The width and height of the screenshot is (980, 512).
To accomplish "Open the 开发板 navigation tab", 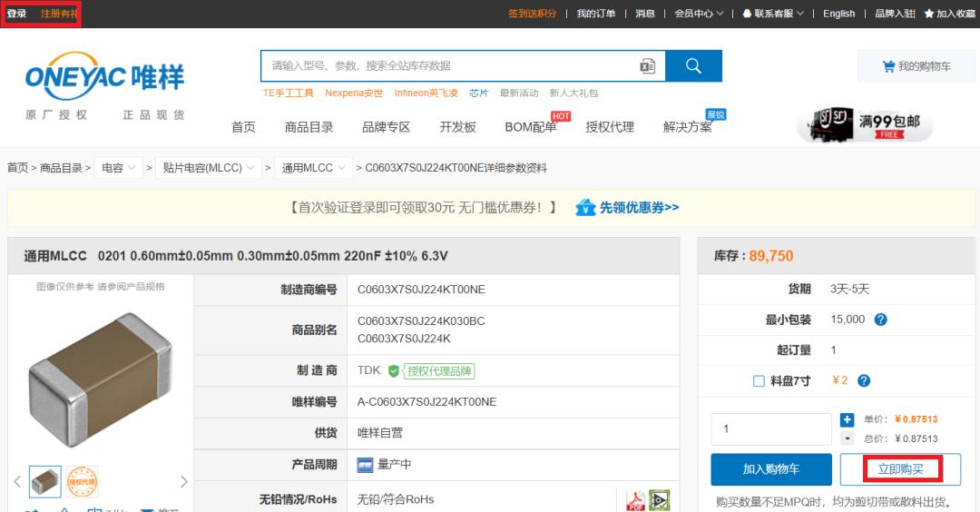I will click(x=457, y=127).
